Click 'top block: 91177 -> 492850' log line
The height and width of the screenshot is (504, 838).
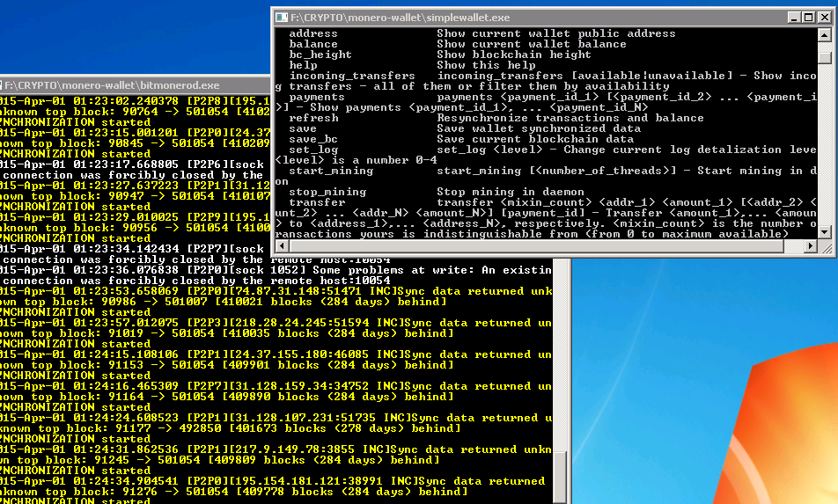click(231, 428)
